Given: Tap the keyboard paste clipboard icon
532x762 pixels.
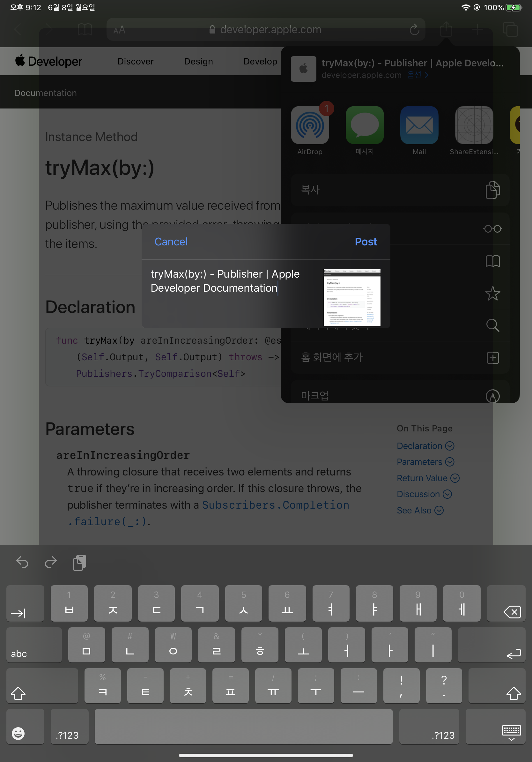Looking at the screenshot, I should tap(80, 562).
